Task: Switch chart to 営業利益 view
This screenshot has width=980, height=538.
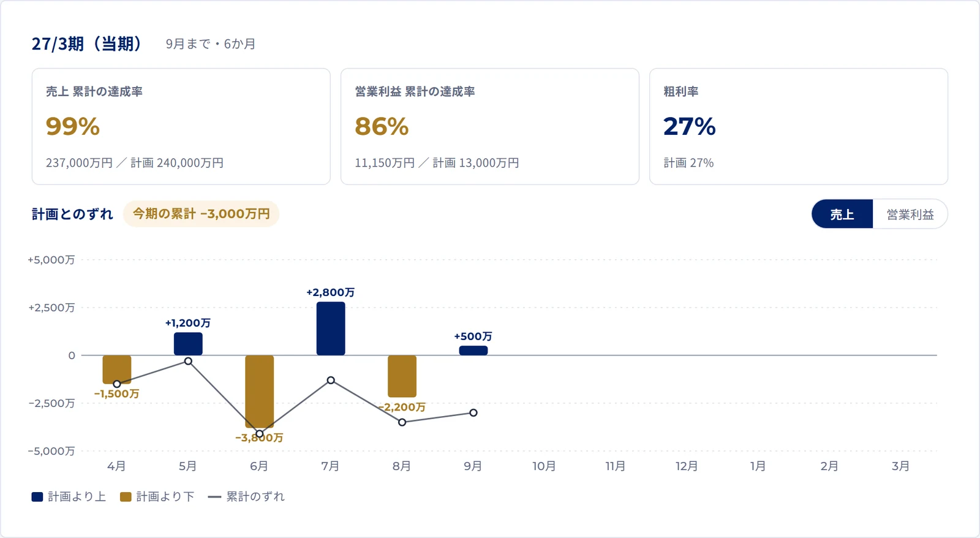Action: coord(910,214)
